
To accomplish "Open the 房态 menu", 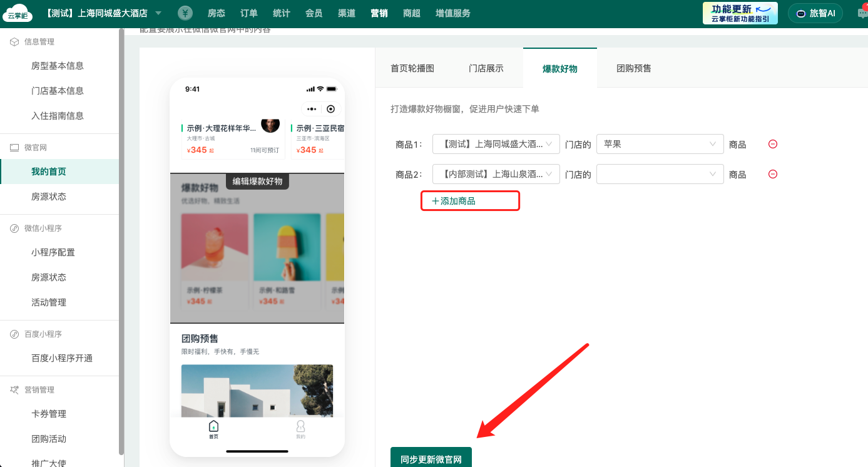I will tap(217, 13).
